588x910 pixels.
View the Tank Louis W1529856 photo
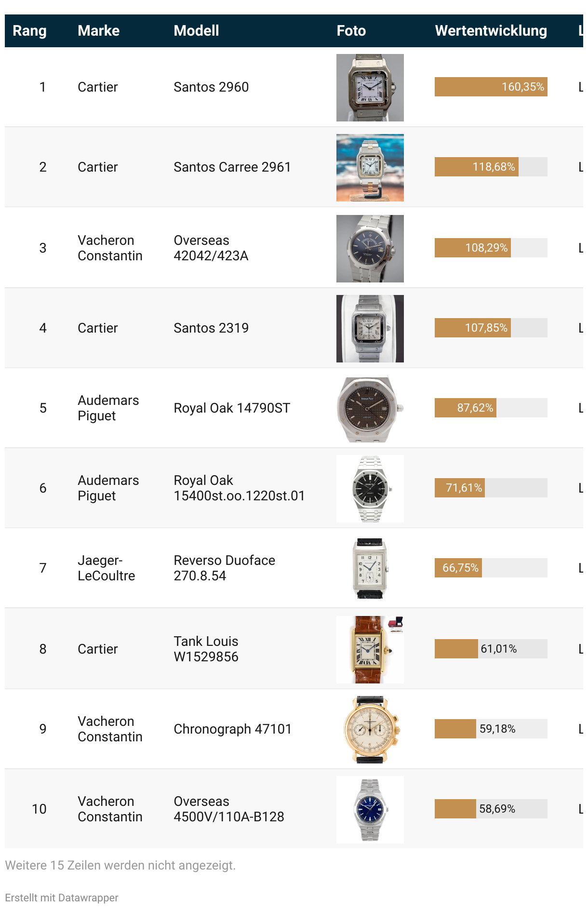click(x=370, y=650)
